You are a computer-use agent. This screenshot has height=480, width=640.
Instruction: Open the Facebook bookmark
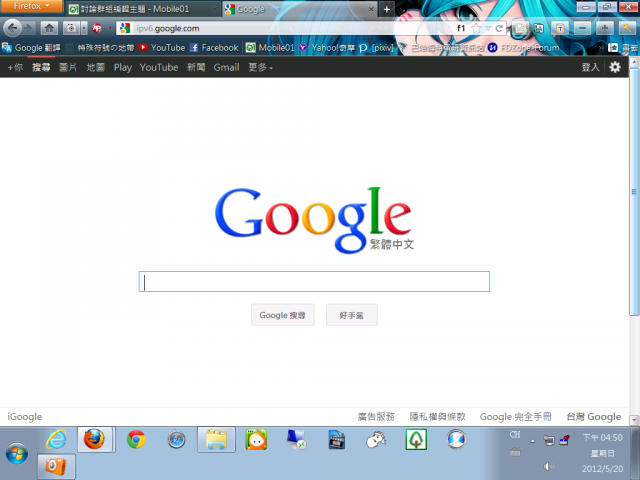pyautogui.click(x=214, y=48)
